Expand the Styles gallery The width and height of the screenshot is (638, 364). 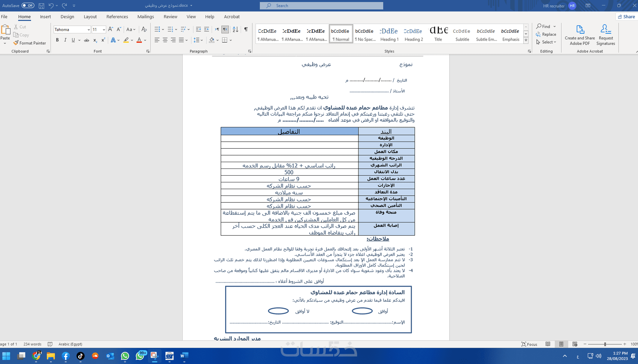pyautogui.click(x=526, y=41)
